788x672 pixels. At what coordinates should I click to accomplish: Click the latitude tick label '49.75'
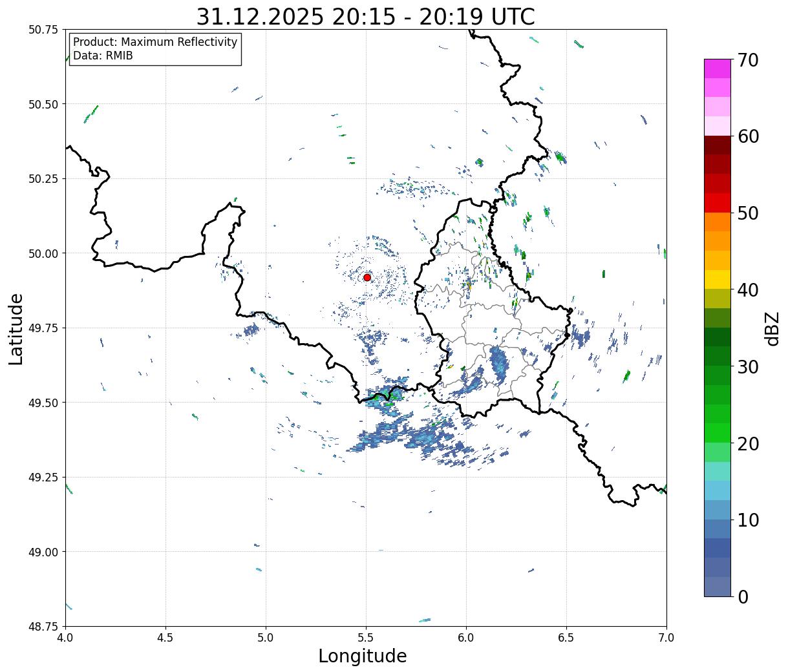pyautogui.click(x=44, y=328)
